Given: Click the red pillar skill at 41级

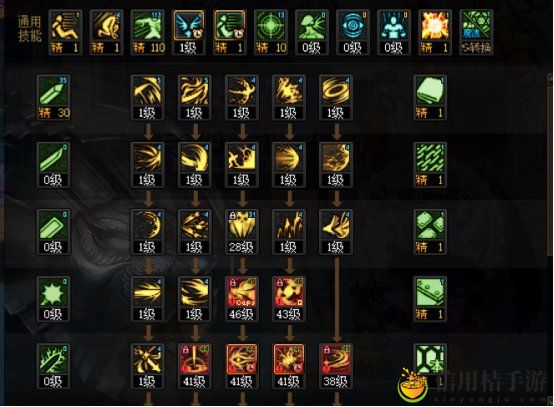Looking at the screenshot, I should click(195, 366).
